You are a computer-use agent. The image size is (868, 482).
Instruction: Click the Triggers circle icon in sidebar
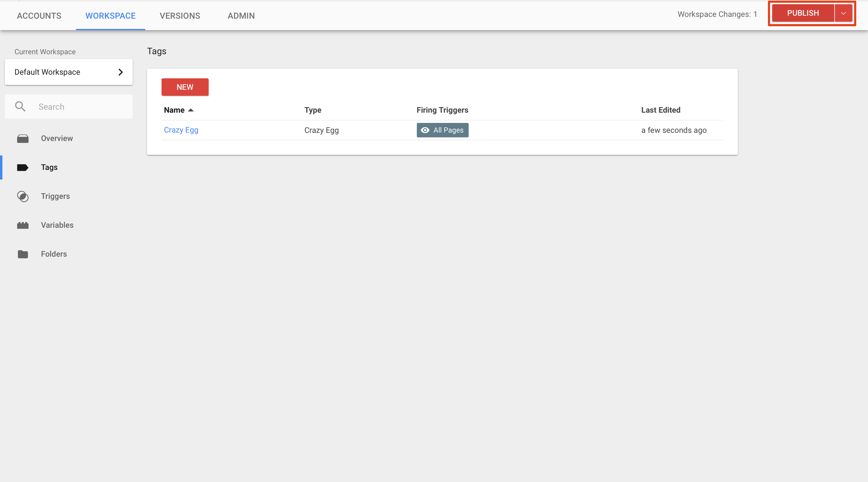click(x=23, y=196)
